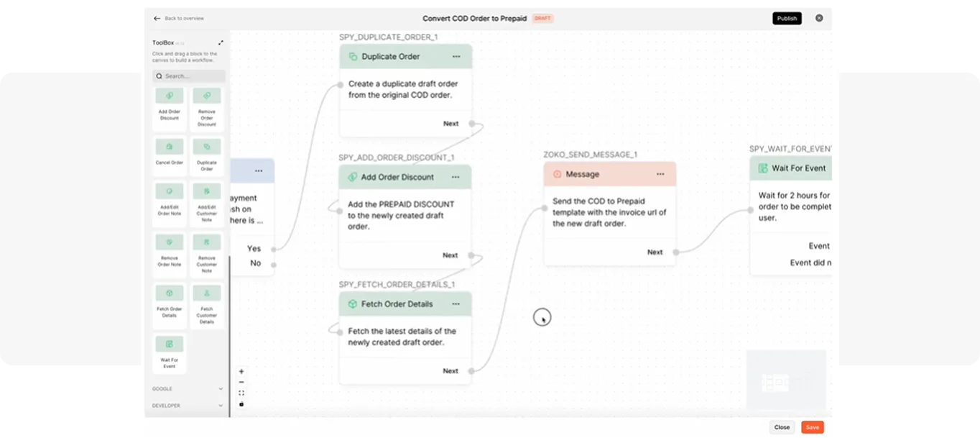Toggle the canvas lock icon

coord(241,403)
